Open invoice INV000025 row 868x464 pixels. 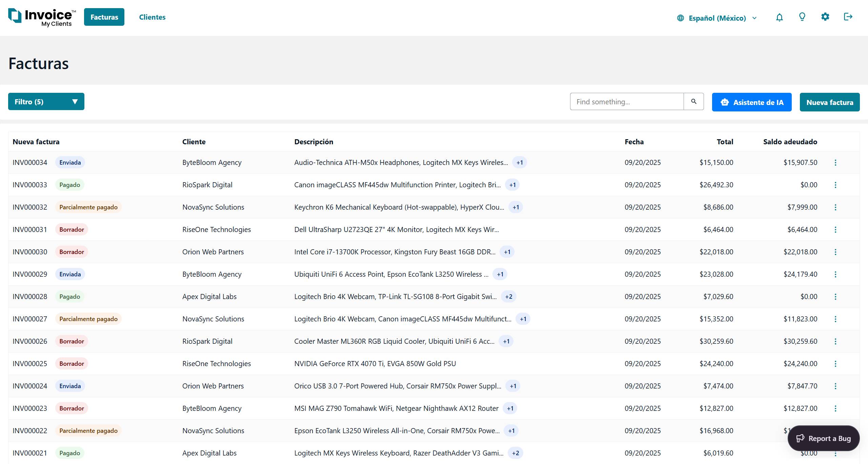[x=30, y=364]
